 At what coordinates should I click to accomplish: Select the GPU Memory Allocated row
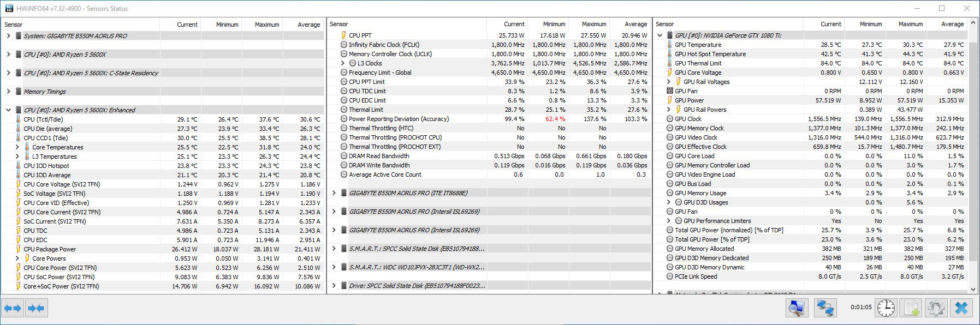(811, 249)
